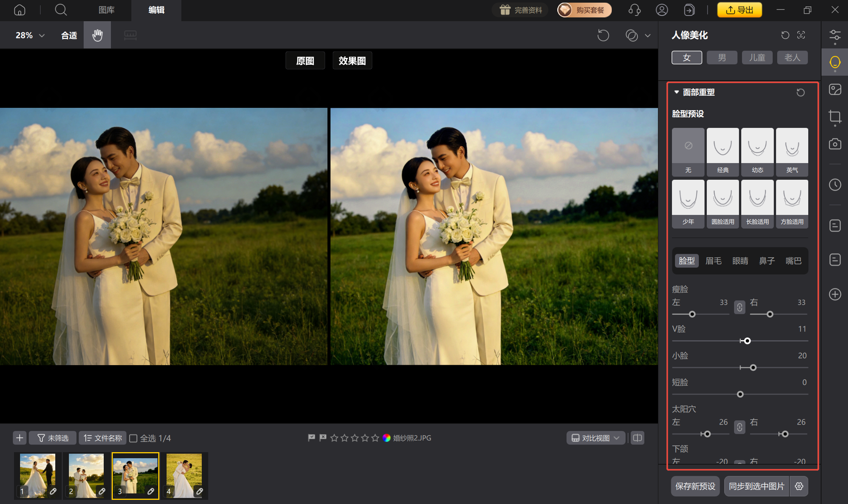This screenshot has width=848, height=504.
Task: Open the history clock panel
Action: pyautogui.click(x=835, y=185)
